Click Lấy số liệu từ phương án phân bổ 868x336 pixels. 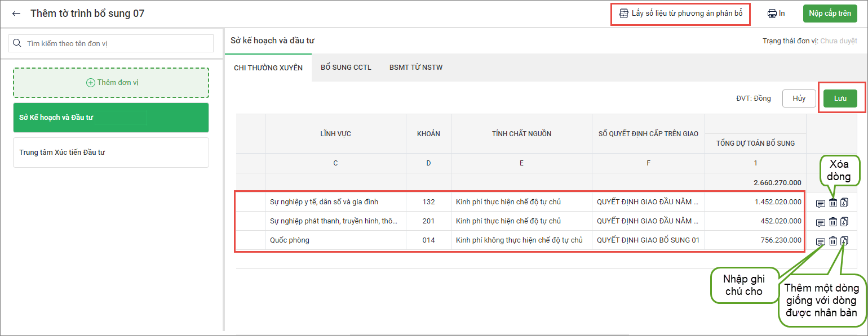pos(680,14)
